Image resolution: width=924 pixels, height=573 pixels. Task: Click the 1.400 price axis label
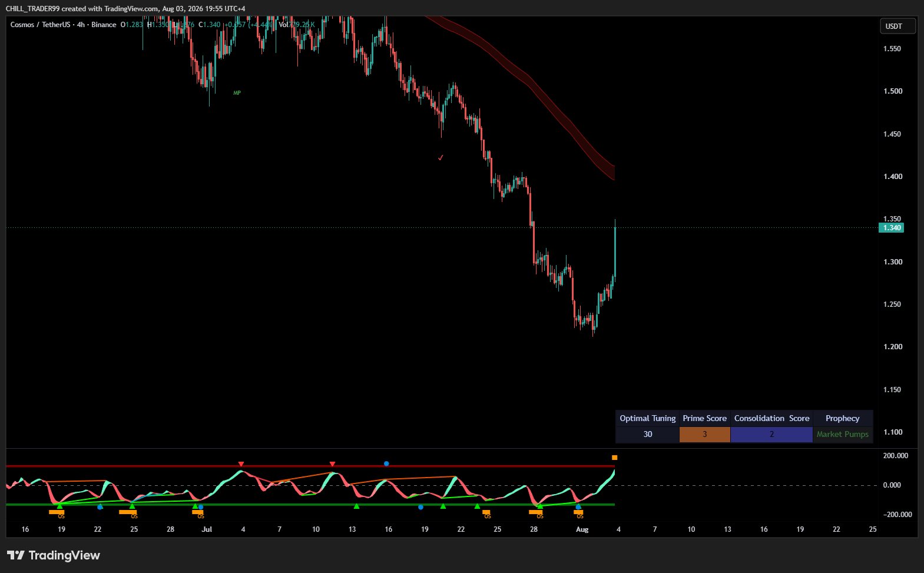[892, 177]
